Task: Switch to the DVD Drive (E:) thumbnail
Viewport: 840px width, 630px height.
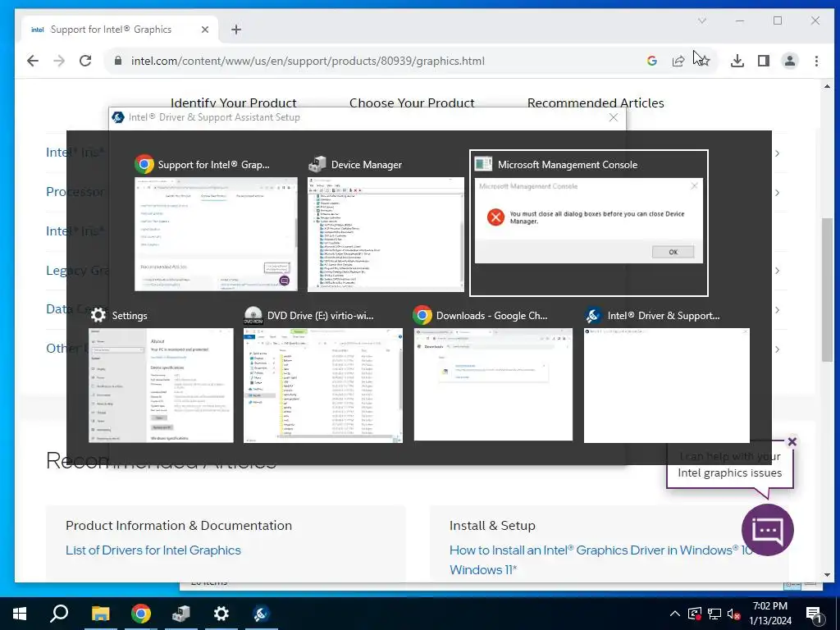Action: coord(323,386)
